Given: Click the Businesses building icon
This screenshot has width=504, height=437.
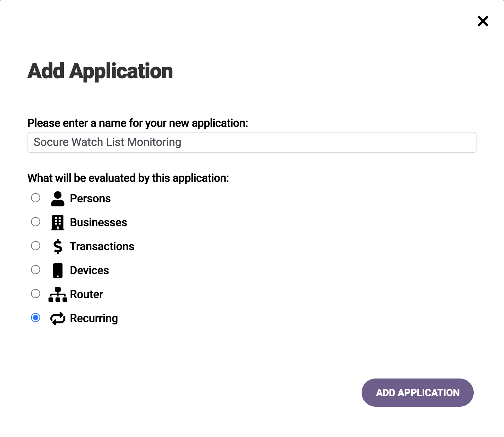Looking at the screenshot, I should pos(58,223).
